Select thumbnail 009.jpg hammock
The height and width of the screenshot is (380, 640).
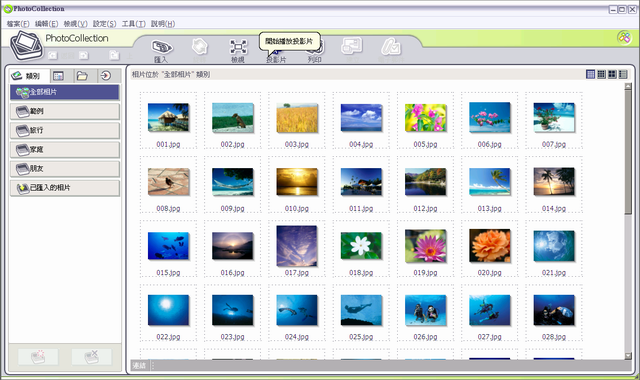tap(233, 182)
